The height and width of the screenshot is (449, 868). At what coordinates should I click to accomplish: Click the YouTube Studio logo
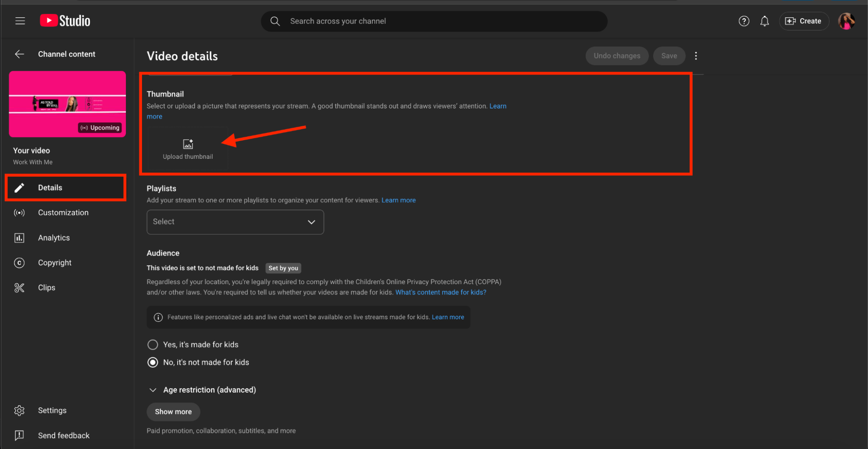click(65, 21)
